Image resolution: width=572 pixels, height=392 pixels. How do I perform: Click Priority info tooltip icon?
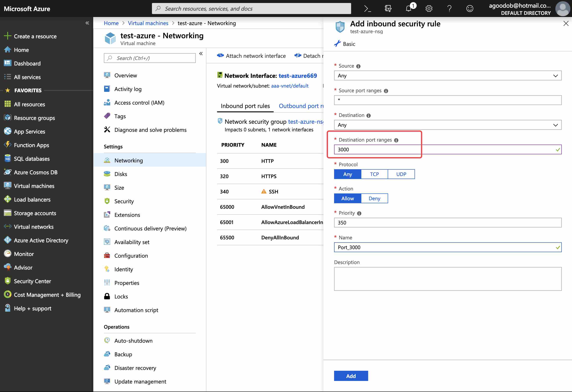[x=359, y=213]
